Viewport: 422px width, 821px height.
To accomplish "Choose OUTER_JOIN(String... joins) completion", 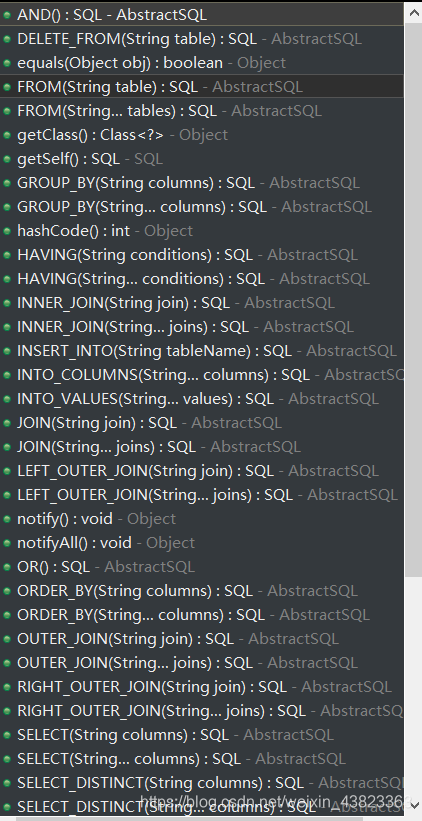I will click(202, 663).
